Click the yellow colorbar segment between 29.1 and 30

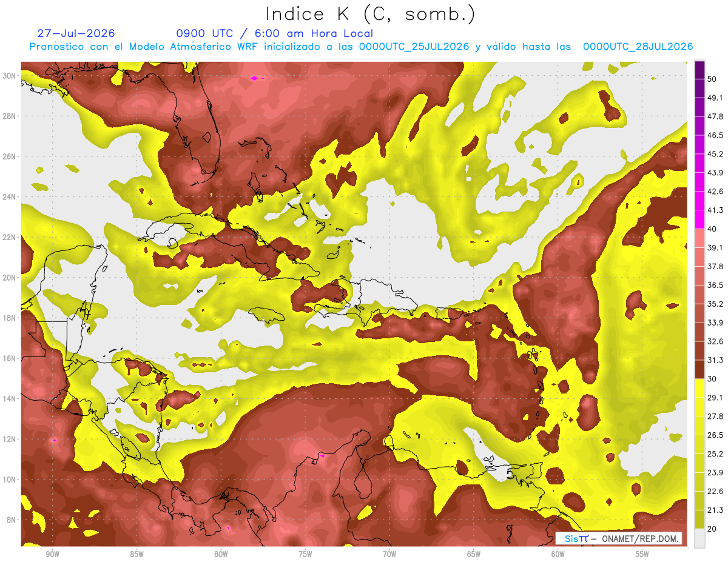click(x=699, y=388)
